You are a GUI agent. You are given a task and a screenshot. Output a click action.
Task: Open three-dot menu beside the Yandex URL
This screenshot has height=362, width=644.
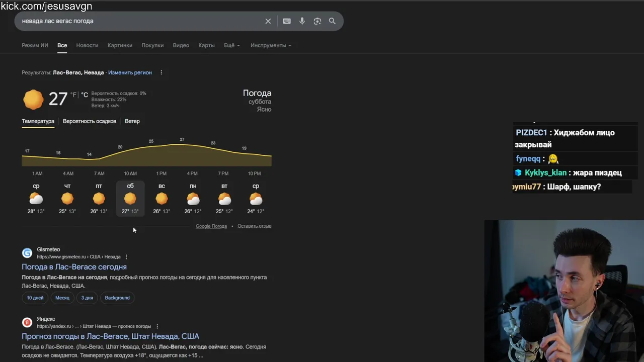click(x=157, y=326)
